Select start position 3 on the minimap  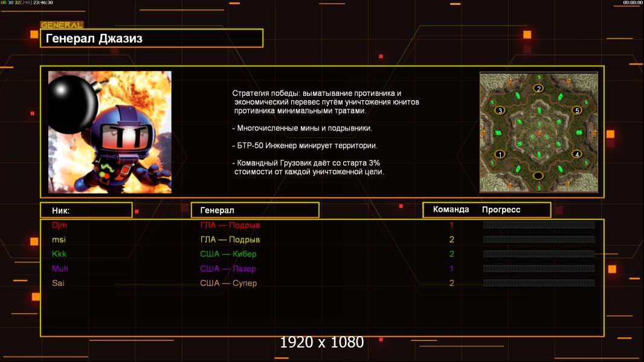click(500, 110)
